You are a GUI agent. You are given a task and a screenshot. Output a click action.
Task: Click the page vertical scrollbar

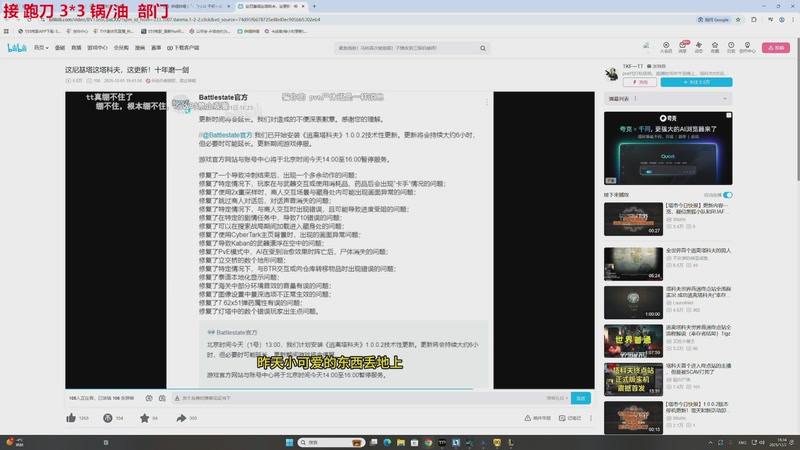point(797,110)
